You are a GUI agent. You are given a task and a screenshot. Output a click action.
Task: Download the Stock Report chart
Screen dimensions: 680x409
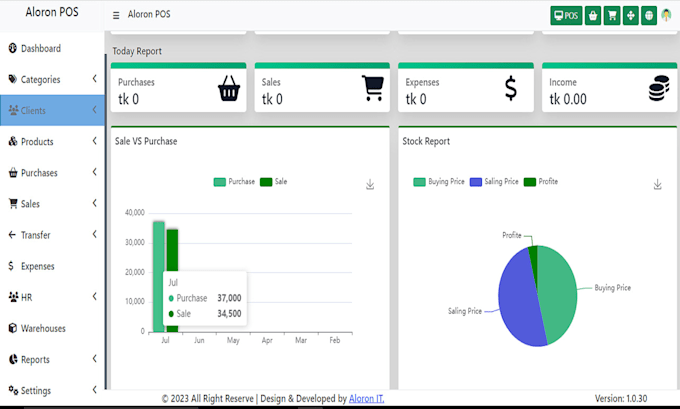pyautogui.click(x=657, y=184)
